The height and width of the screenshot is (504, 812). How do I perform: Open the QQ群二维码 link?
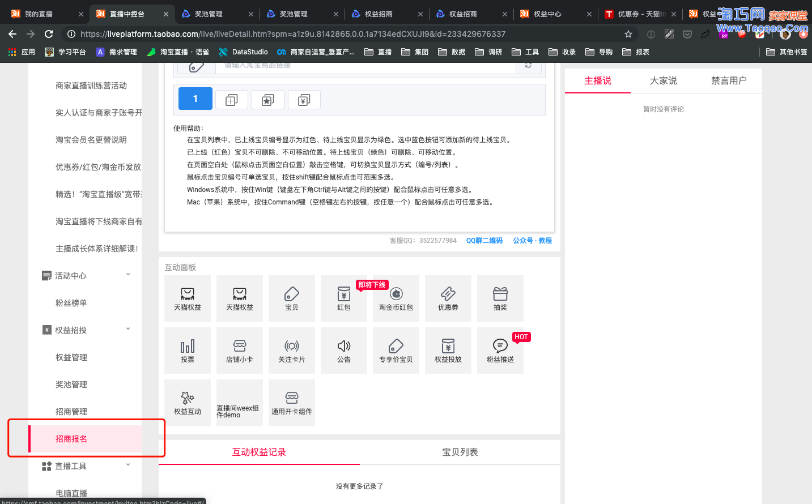[484, 241]
